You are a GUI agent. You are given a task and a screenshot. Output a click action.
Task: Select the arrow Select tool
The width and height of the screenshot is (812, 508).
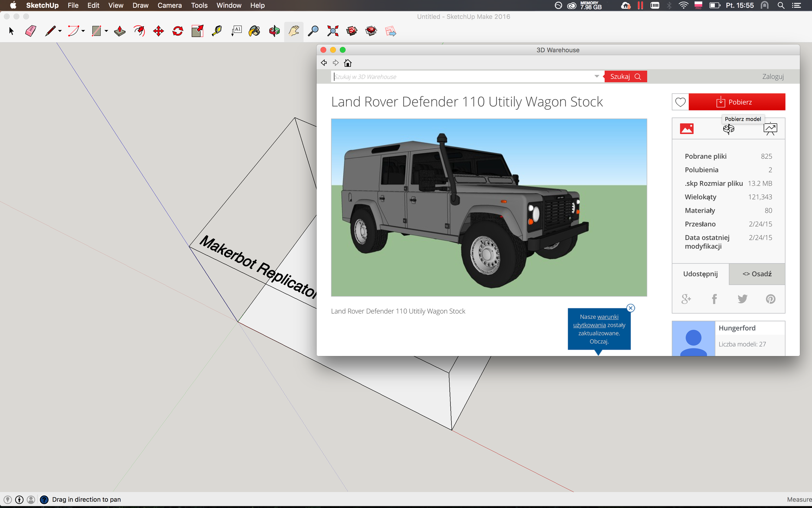coord(11,31)
